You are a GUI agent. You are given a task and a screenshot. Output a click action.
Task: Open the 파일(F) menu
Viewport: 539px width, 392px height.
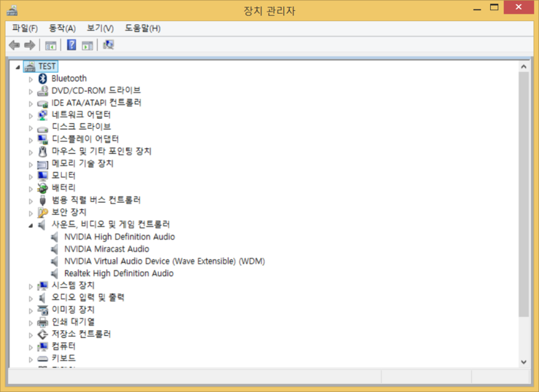tap(25, 28)
